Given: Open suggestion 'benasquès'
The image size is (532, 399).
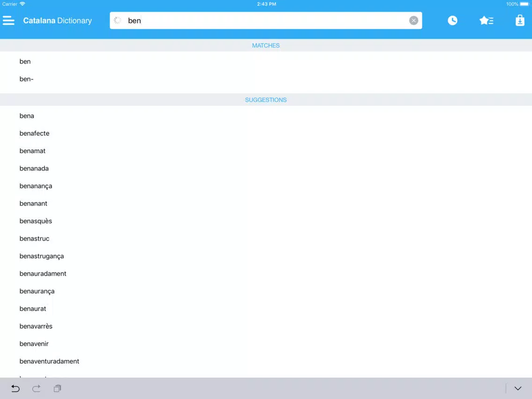Looking at the screenshot, I should (x=266, y=221).
